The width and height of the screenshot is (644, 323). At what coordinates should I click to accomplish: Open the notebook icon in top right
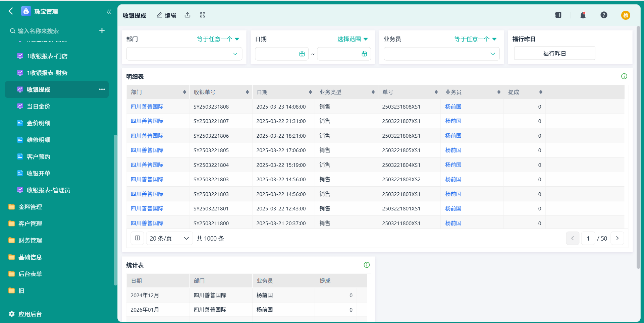558,15
